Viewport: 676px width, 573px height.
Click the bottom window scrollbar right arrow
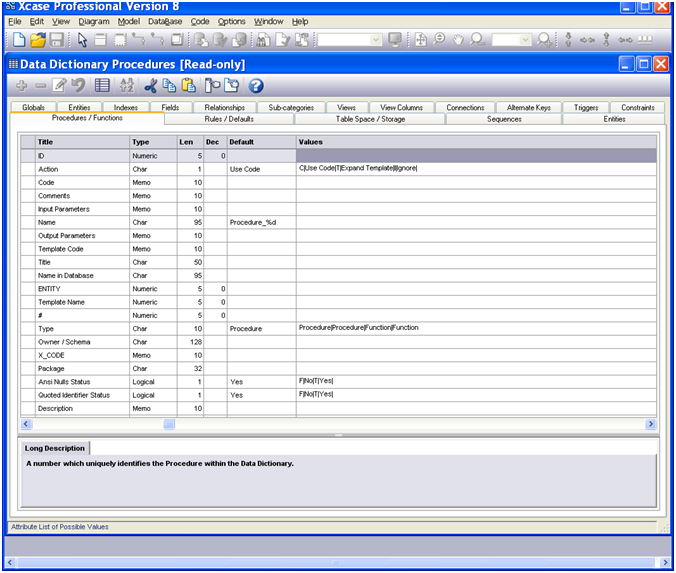pos(664,562)
